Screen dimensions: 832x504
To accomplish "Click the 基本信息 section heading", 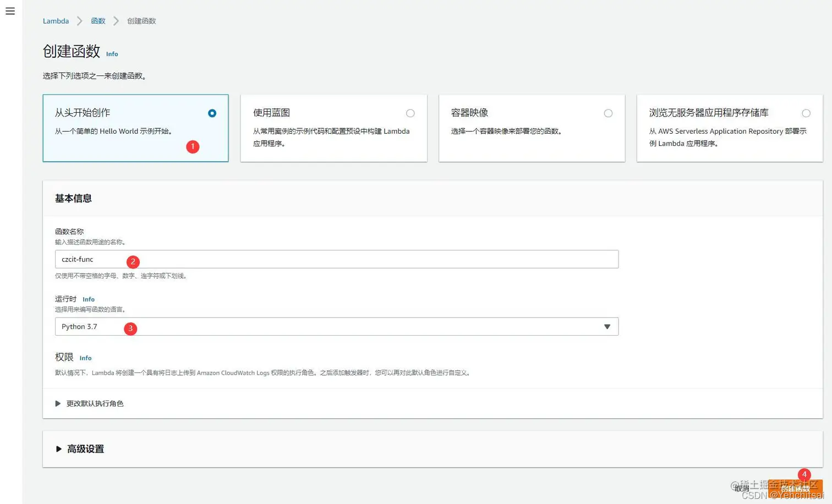I will click(73, 199).
